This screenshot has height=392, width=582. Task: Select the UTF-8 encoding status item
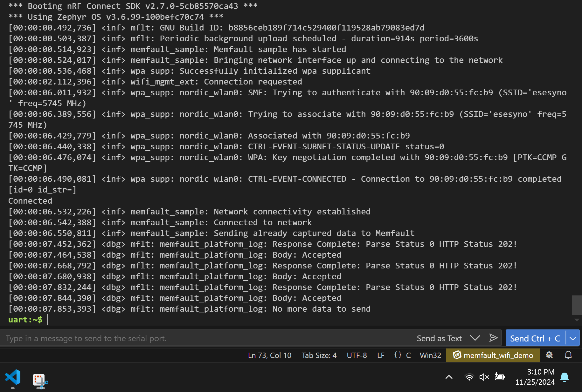tap(357, 355)
